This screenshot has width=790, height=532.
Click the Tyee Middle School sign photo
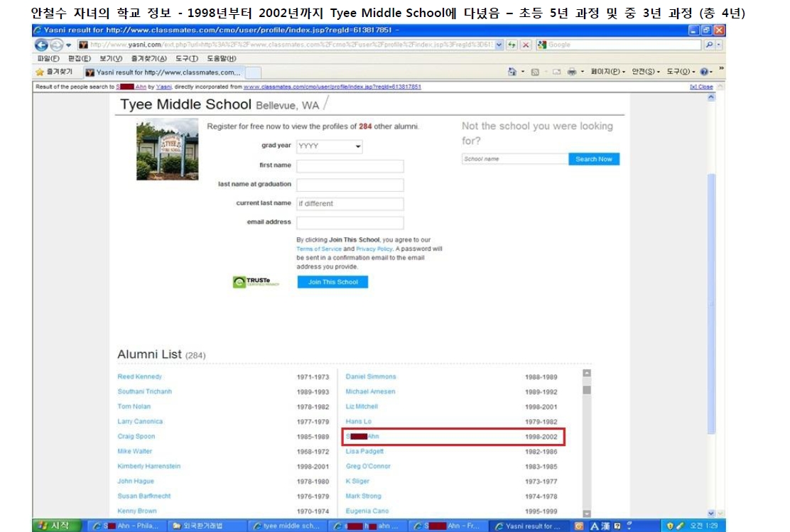[x=167, y=149]
